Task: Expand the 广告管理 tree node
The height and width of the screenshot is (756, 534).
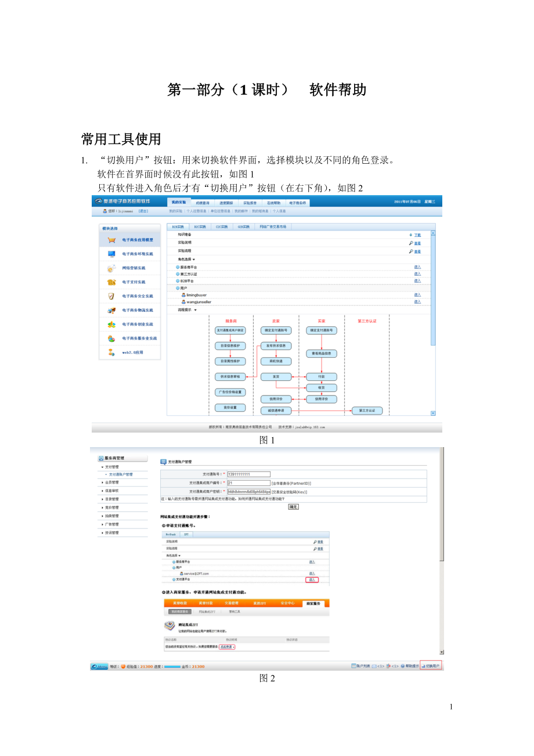Action: click(103, 524)
